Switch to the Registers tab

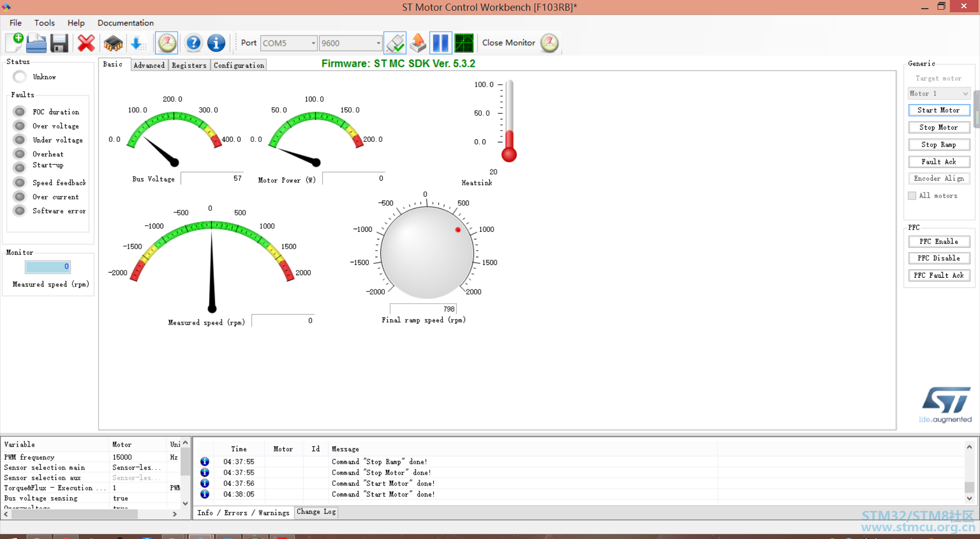(x=189, y=65)
